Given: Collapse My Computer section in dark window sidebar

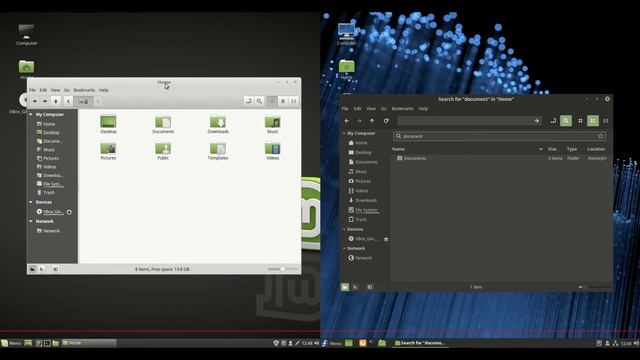Looking at the screenshot, I should (x=344, y=133).
